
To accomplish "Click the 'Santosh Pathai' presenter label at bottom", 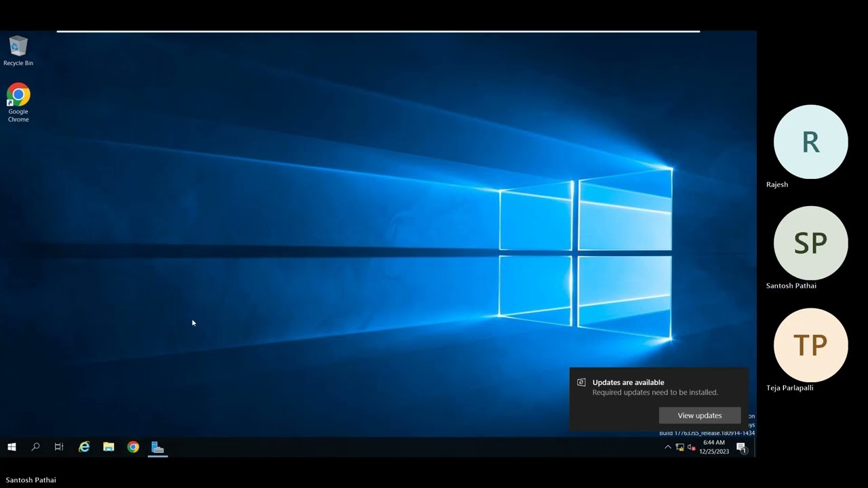I will tap(31, 480).
